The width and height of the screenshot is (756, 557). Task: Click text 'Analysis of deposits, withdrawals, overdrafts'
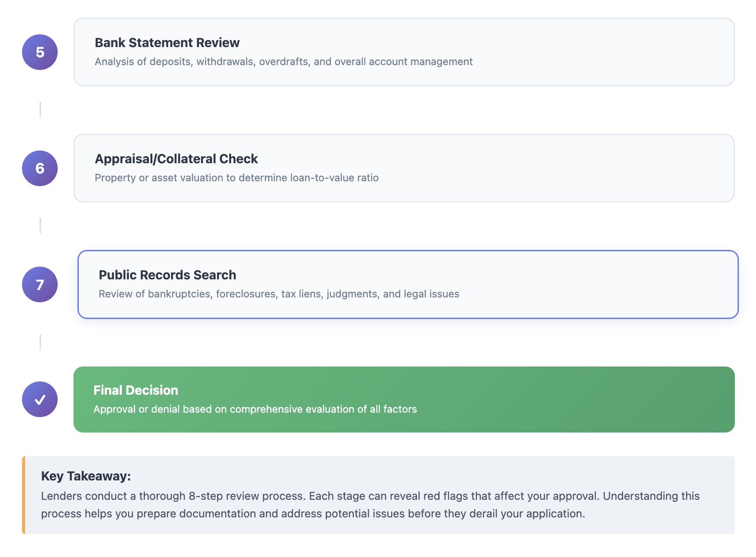click(203, 62)
